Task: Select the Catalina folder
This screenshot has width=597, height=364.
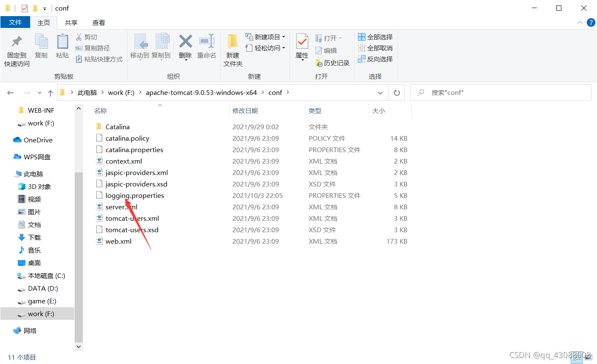Action: click(117, 127)
